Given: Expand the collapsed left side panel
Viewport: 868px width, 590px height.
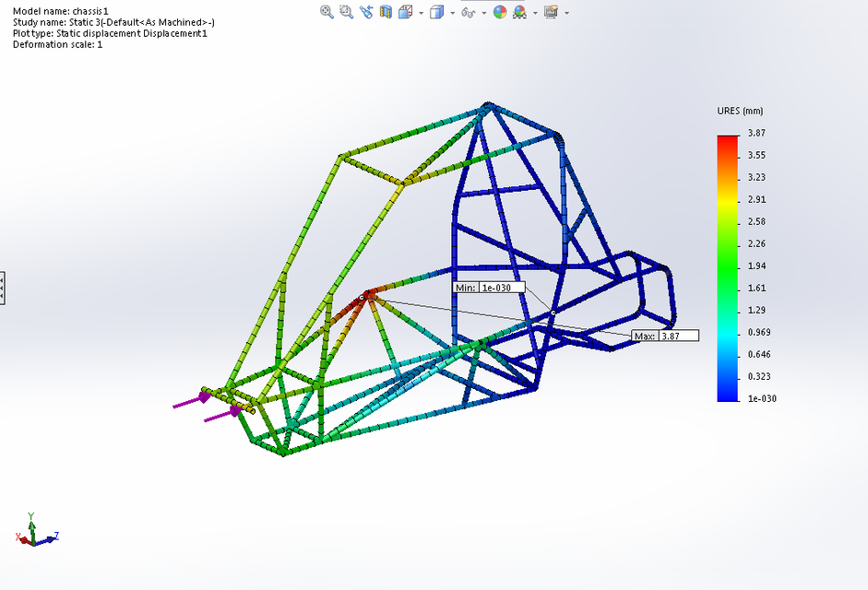Looking at the screenshot, I should (x=3, y=288).
